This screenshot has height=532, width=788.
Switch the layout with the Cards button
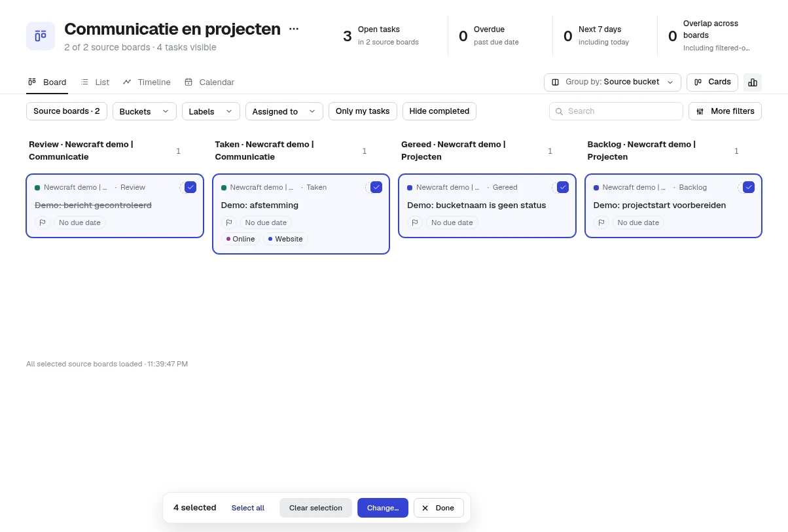(713, 82)
